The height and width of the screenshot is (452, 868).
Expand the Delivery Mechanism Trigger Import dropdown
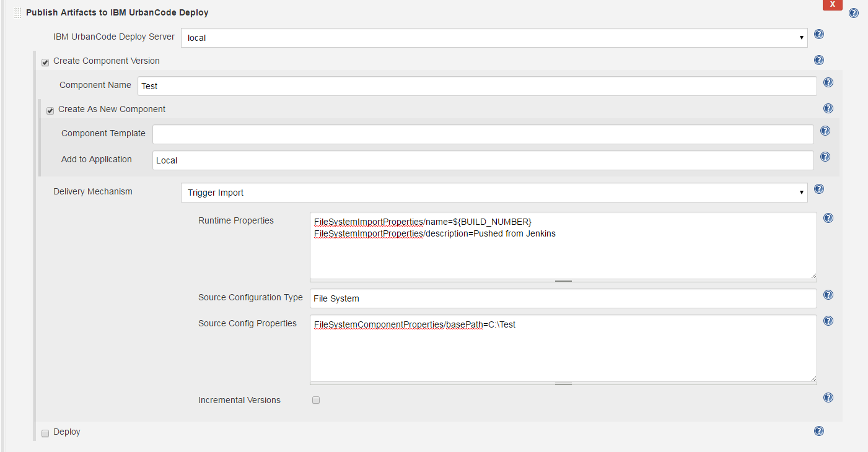coord(494,193)
